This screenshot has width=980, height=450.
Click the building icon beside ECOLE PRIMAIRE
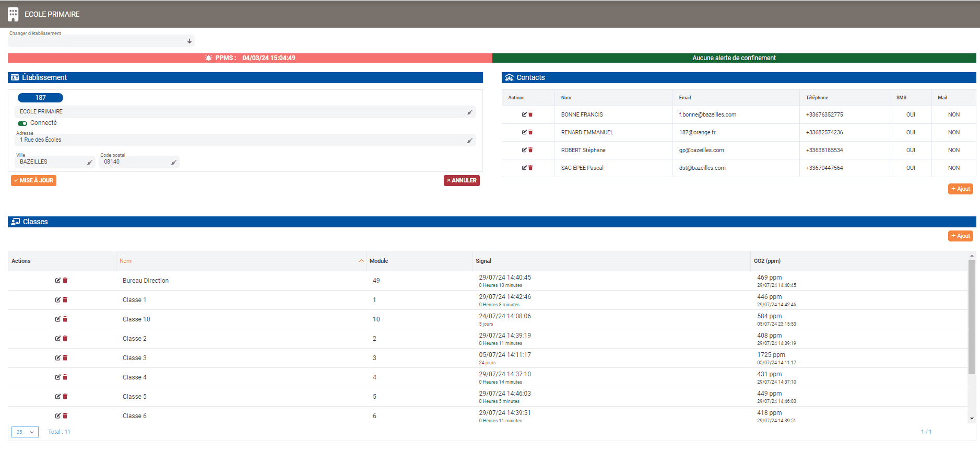(x=13, y=14)
